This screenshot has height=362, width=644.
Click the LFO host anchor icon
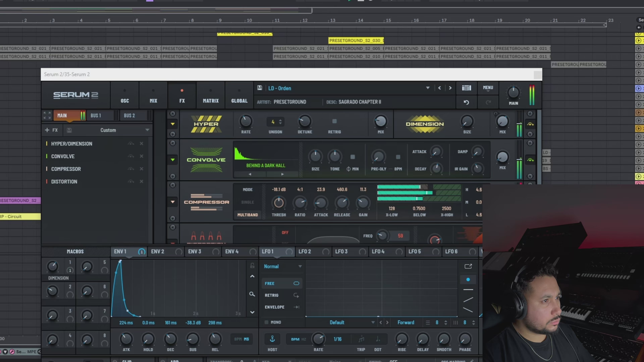click(x=272, y=339)
